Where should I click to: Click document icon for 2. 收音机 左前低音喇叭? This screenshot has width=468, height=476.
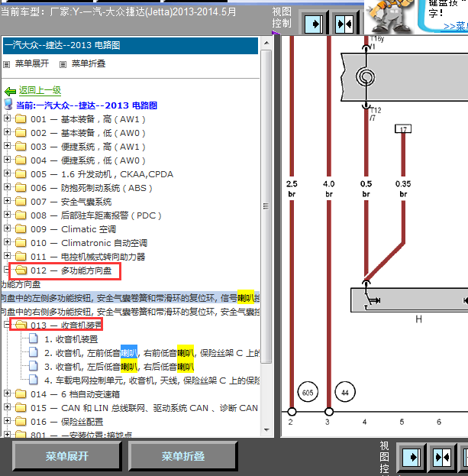(34, 352)
